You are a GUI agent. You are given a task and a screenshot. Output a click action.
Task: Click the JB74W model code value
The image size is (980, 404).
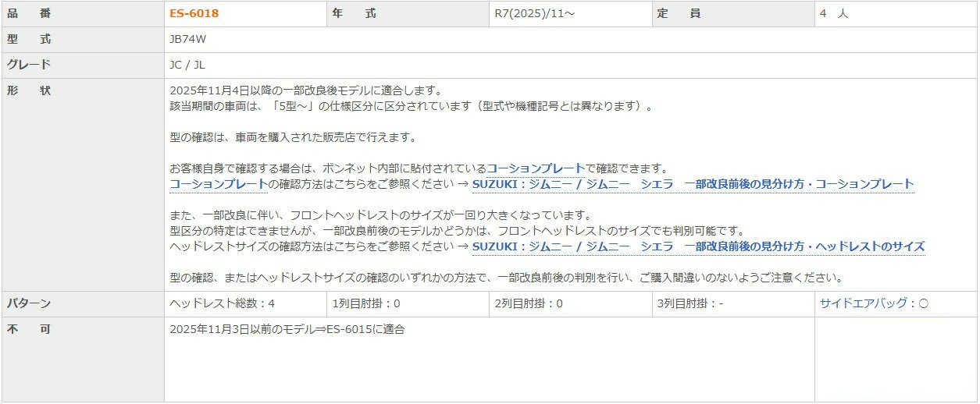pos(188,39)
